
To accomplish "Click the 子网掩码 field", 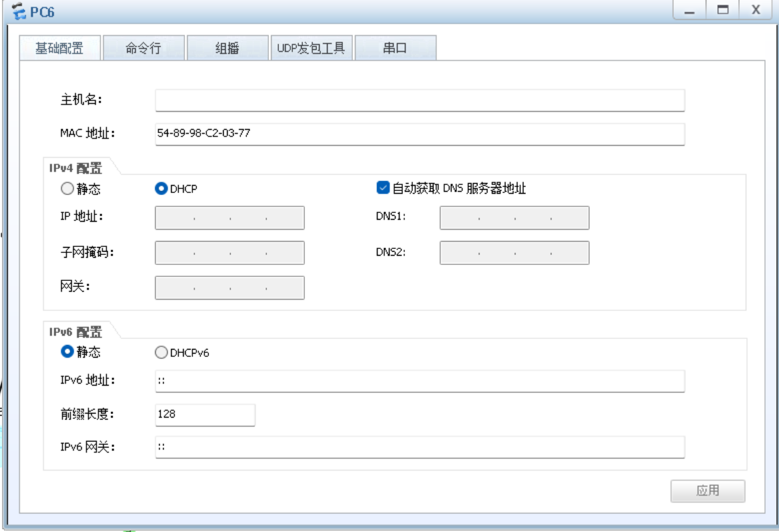I will 230,253.
